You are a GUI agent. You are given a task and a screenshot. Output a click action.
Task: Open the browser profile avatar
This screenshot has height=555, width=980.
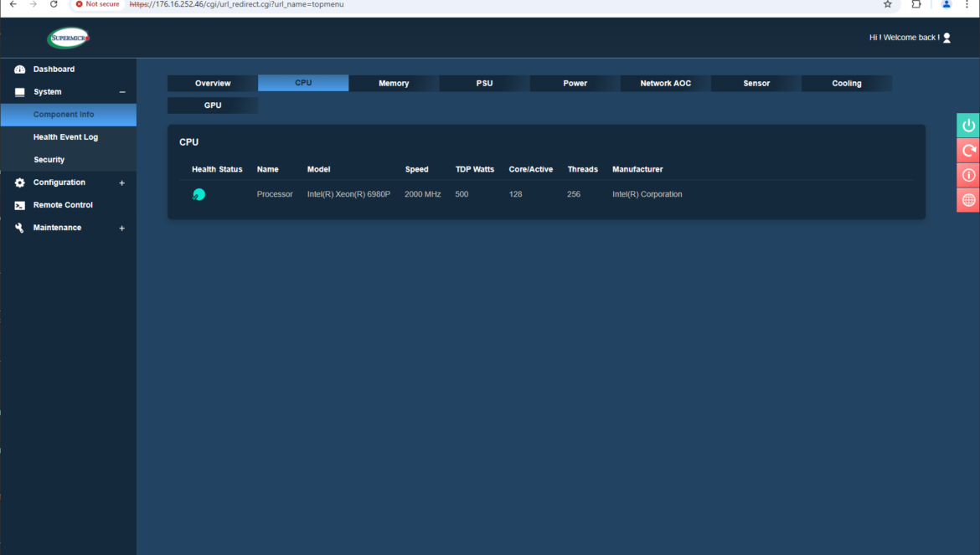pyautogui.click(x=946, y=4)
